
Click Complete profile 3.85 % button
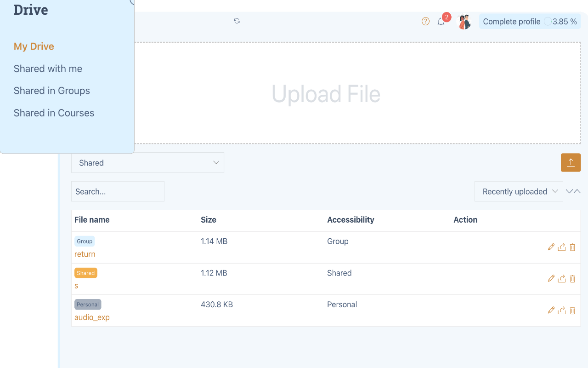(530, 22)
